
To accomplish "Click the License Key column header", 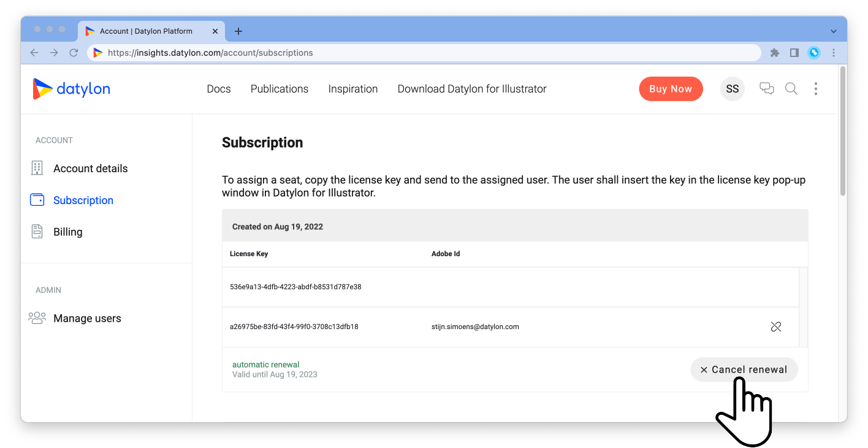I will [x=249, y=254].
